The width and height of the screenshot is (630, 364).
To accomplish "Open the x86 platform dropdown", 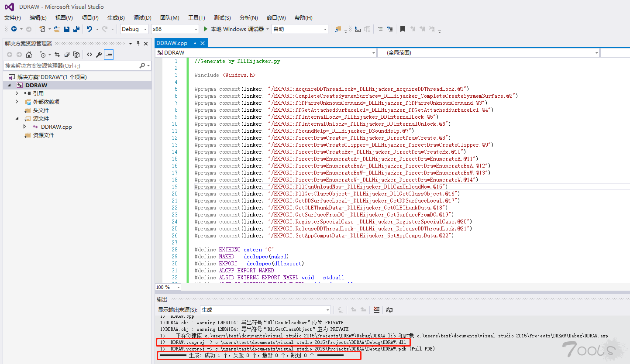I will 175,29.
